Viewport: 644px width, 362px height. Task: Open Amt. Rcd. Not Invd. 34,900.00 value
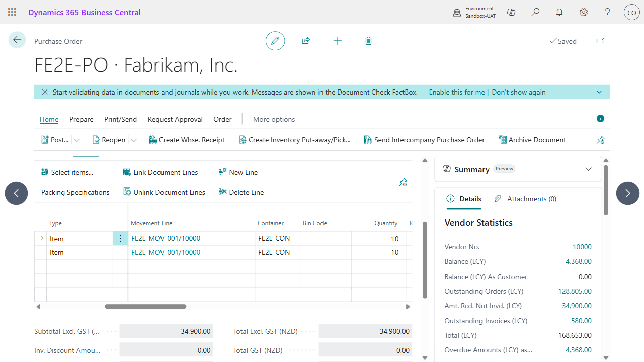(577, 306)
